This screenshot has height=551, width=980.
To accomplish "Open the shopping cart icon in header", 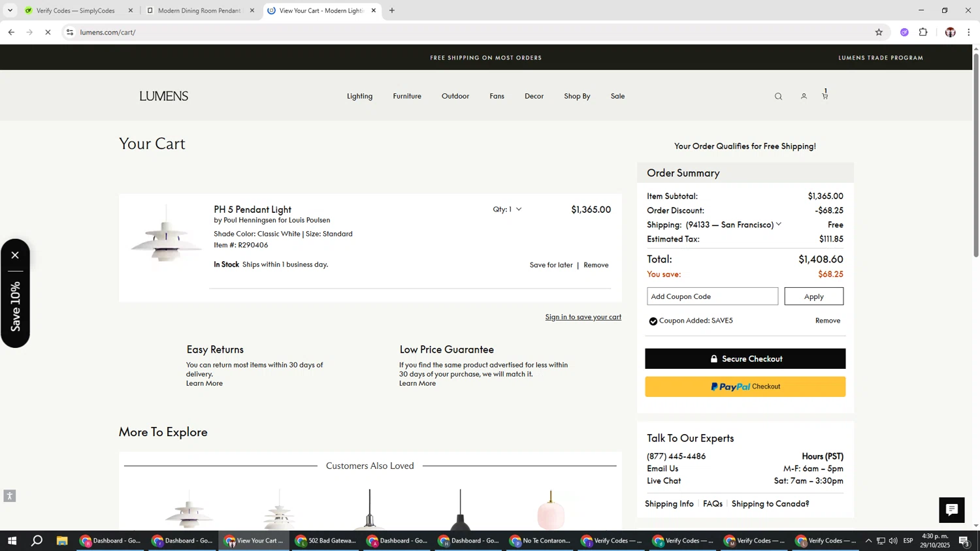I will coord(825,95).
